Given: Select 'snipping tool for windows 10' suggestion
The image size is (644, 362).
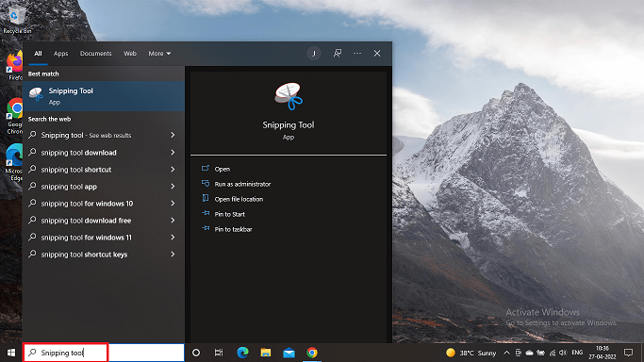Looking at the screenshot, I should tap(104, 204).
